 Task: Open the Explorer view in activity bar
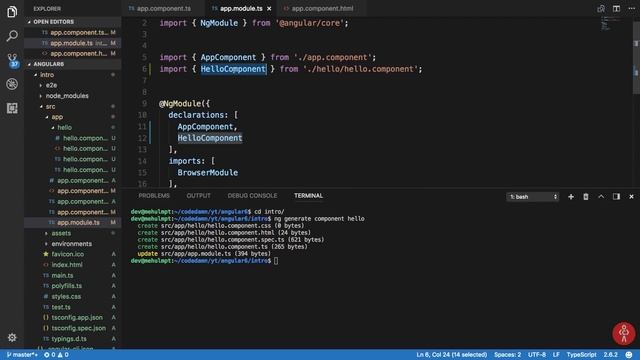click(x=12, y=12)
